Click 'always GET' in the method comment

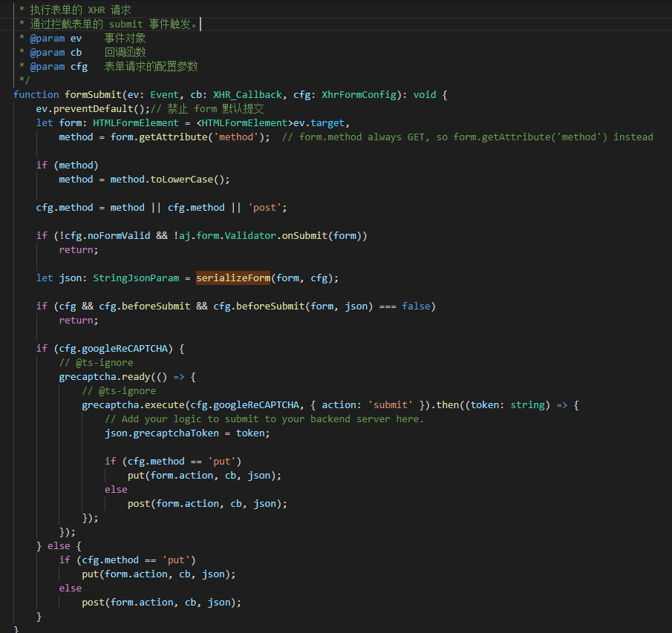396,137
